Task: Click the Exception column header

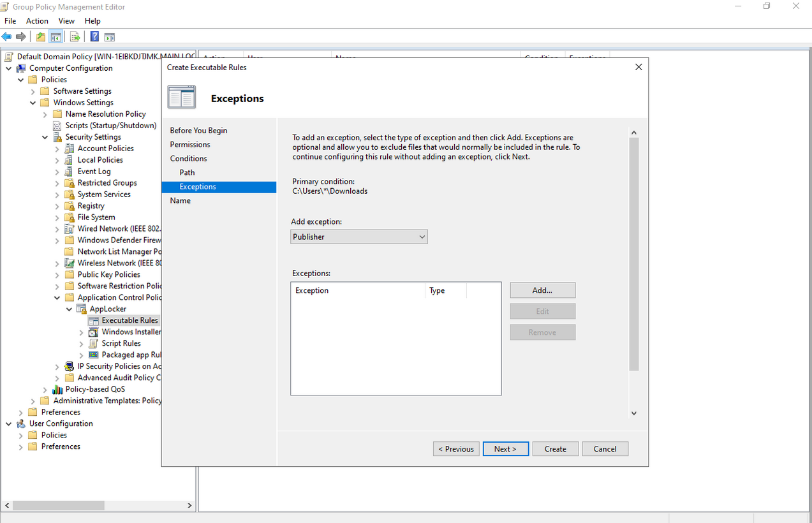Action: click(357, 290)
